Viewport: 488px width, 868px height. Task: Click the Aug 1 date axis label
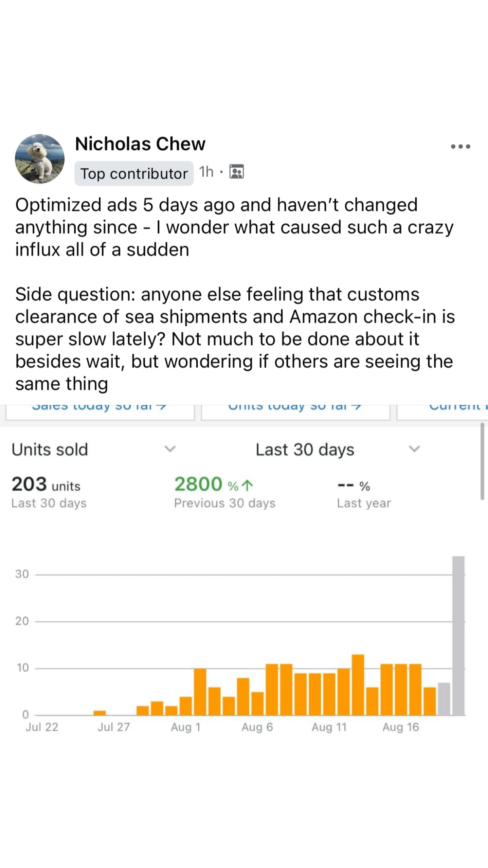(x=186, y=727)
